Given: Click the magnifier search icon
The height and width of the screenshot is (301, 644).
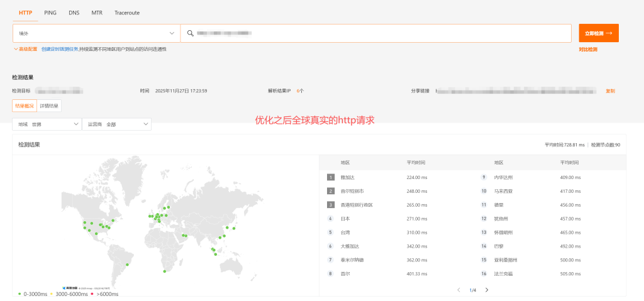Looking at the screenshot, I should tap(190, 33).
